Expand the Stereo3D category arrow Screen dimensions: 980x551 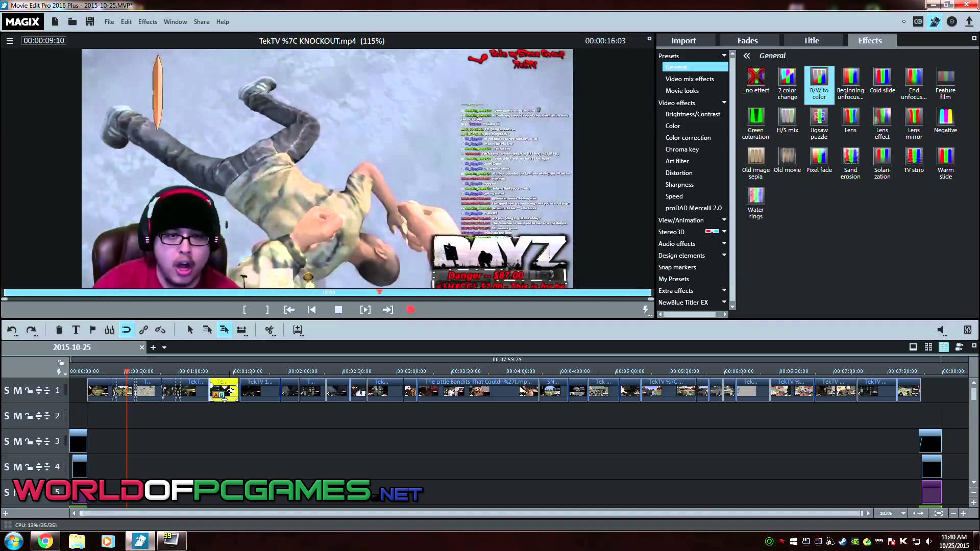tap(724, 232)
